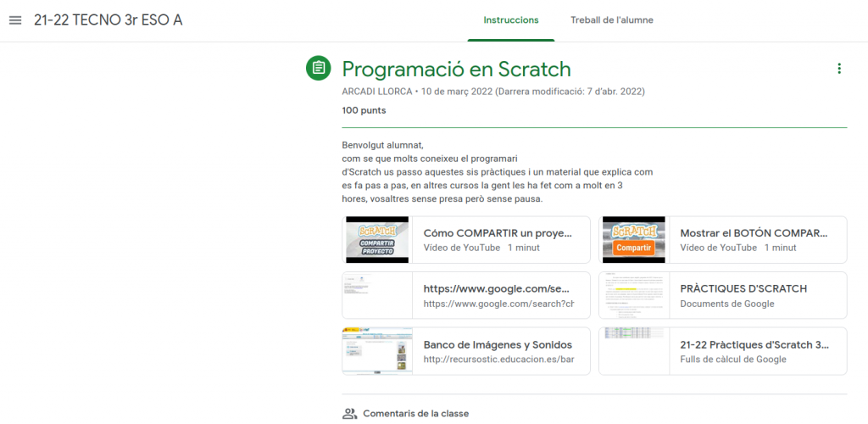Open 21-22 Pràctiques d'Scratch 3... spreadsheet title

coord(754,344)
